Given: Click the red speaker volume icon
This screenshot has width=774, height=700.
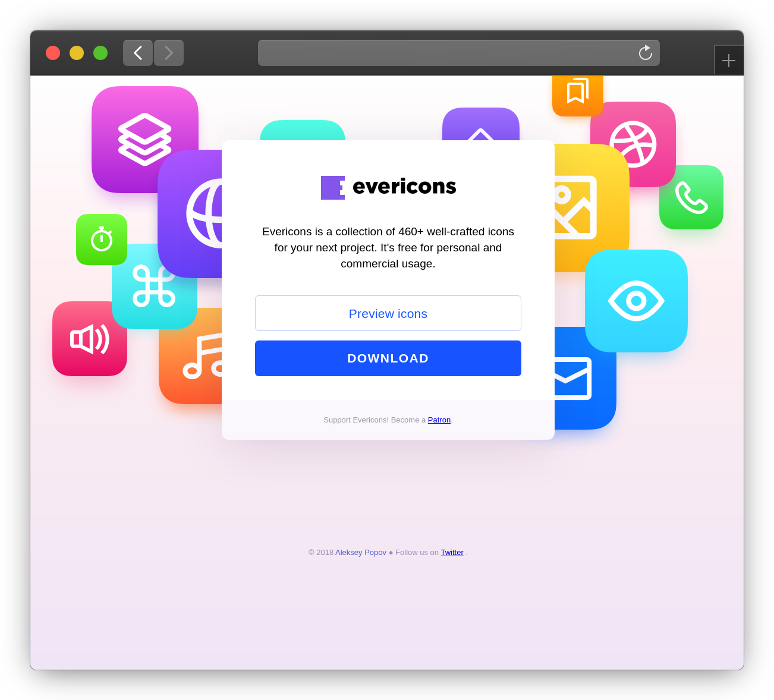Looking at the screenshot, I should tap(89, 339).
